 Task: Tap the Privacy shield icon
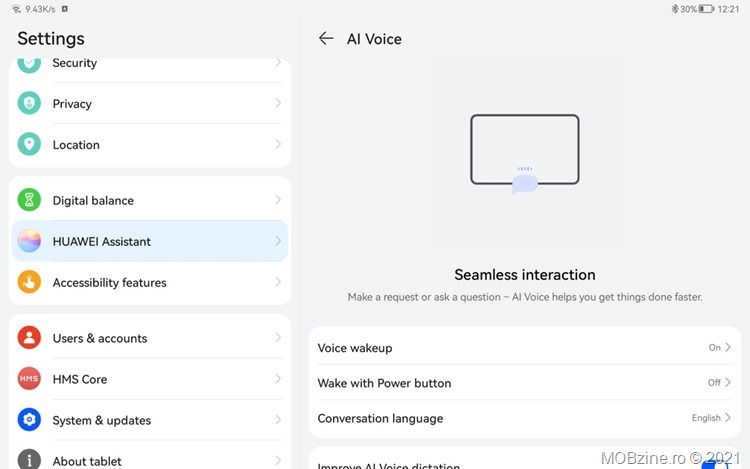29,103
